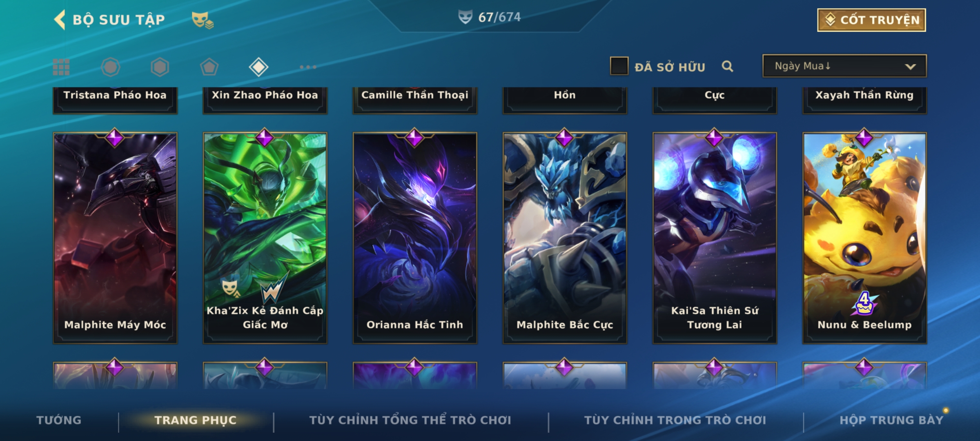Open Tùy Chỉnh Tổng Thể Trò Chơi tab
The width and height of the screenshot is (980, 441).
[410, 420]
